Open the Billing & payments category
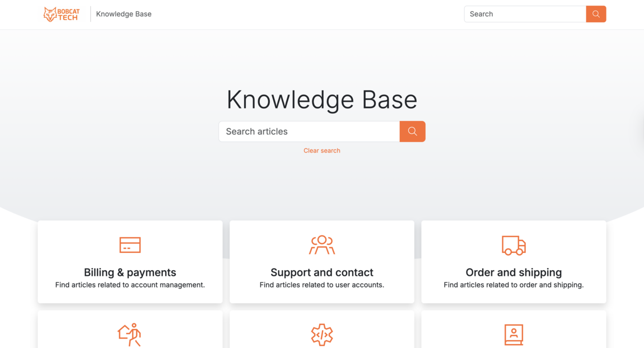This screenshot has width=644, height=348. pos(130,272)
